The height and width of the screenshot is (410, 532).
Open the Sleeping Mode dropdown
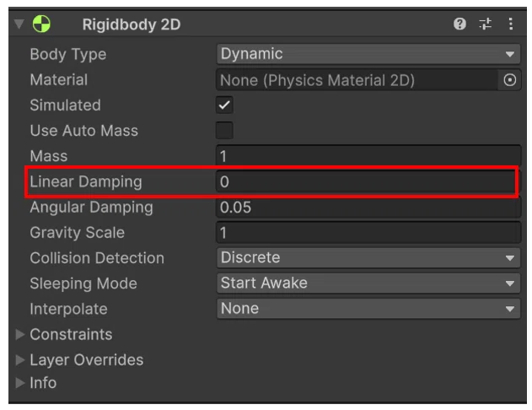click(368, 283)
